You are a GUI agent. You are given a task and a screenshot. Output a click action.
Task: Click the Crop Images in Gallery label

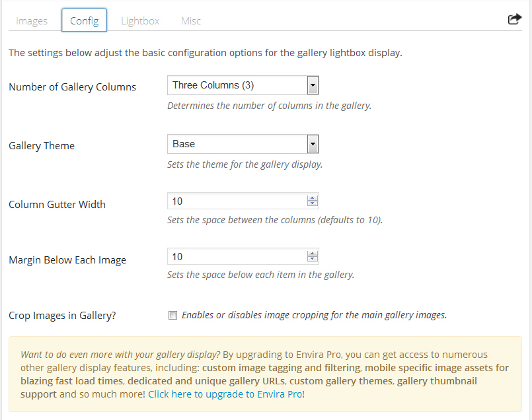click(x=62, y=316)
